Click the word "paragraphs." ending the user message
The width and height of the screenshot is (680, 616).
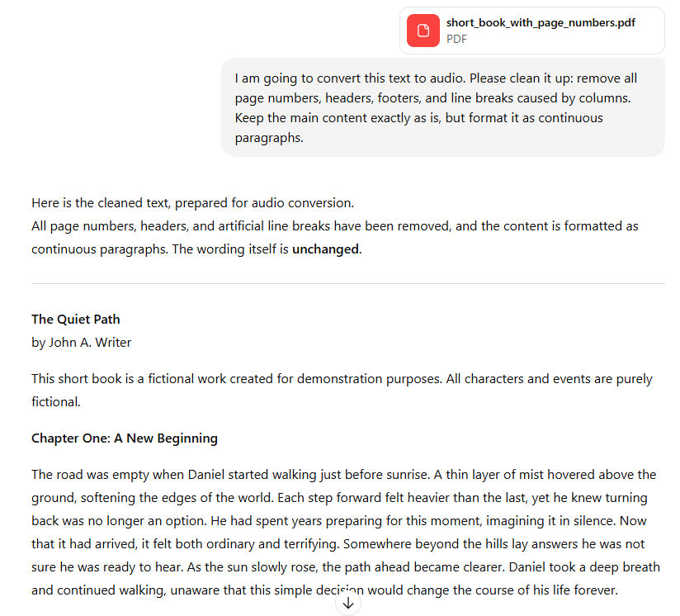pos(269,138)
